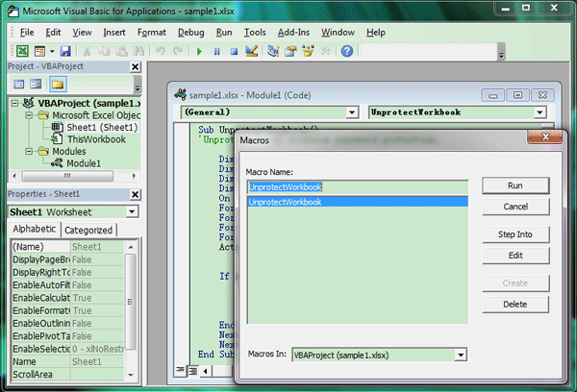Click the Step Into button
Viewport: 577px width, 392px height.
tap(515, 234)
